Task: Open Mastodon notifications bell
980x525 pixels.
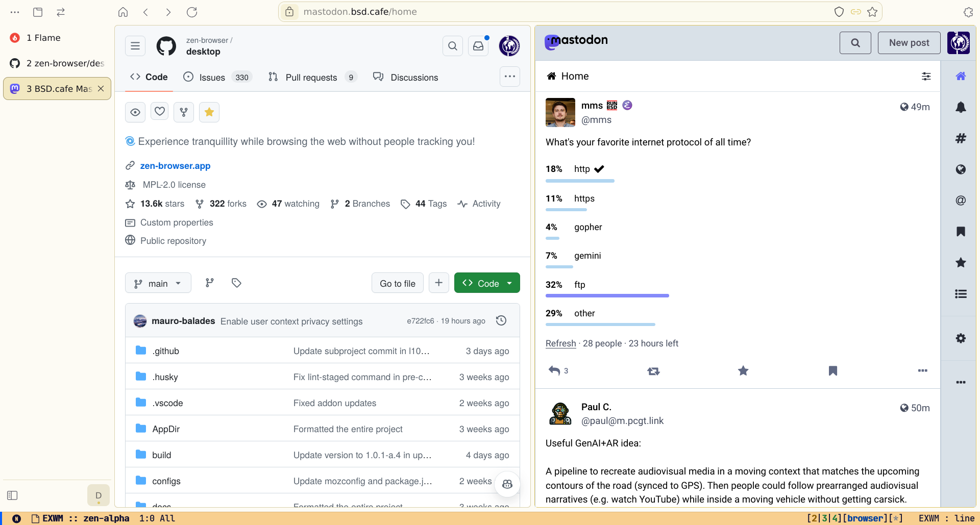Action: [961, 107]
